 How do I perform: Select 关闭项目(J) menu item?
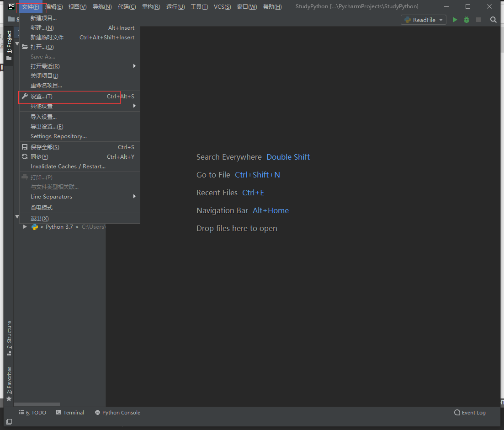point(80,75)
